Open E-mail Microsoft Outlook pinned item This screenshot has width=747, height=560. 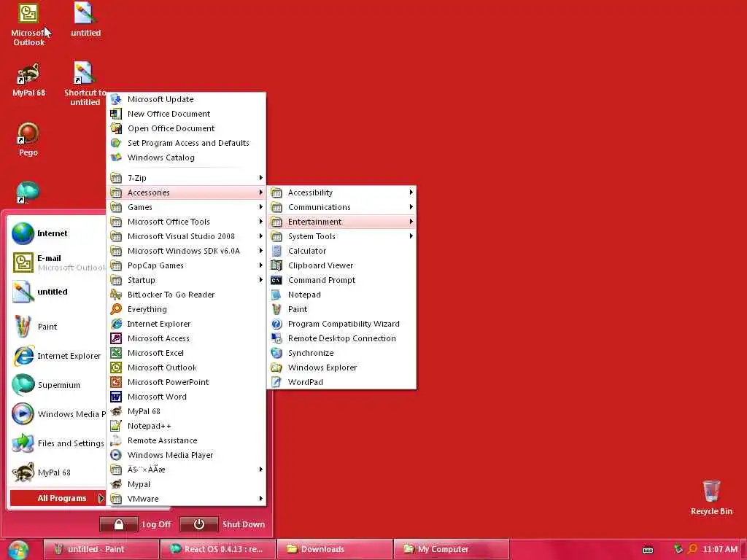[x=57, y=262]
